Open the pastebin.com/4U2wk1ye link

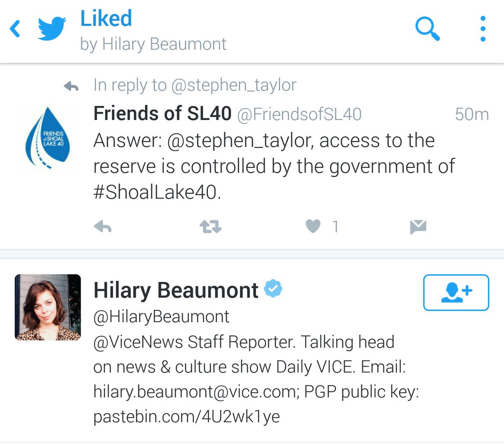coord(186,417)
